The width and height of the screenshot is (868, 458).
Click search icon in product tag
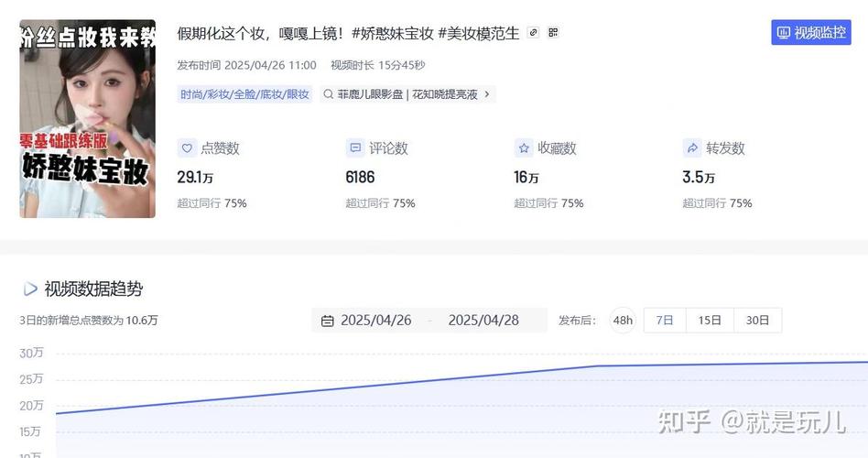point(329,94)
